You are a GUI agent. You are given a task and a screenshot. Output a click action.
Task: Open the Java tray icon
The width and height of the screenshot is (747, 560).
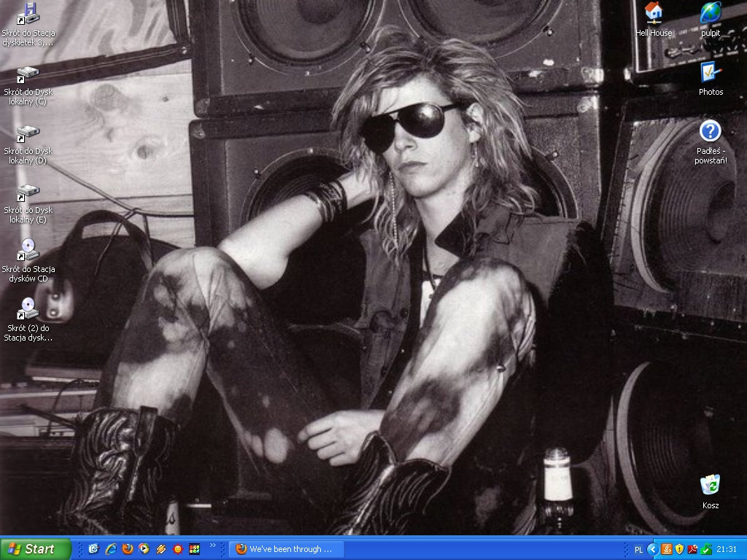[666, 550]
